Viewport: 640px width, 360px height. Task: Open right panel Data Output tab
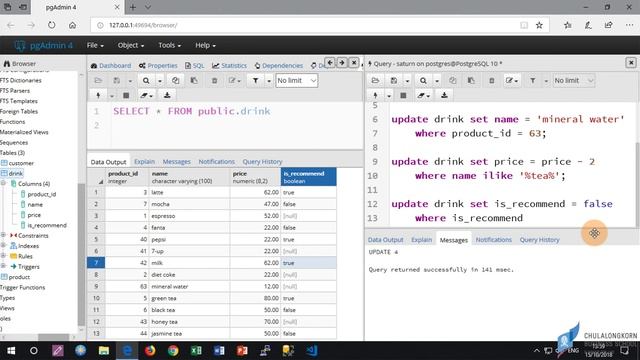pyautogui.click(x=385, y=240)
